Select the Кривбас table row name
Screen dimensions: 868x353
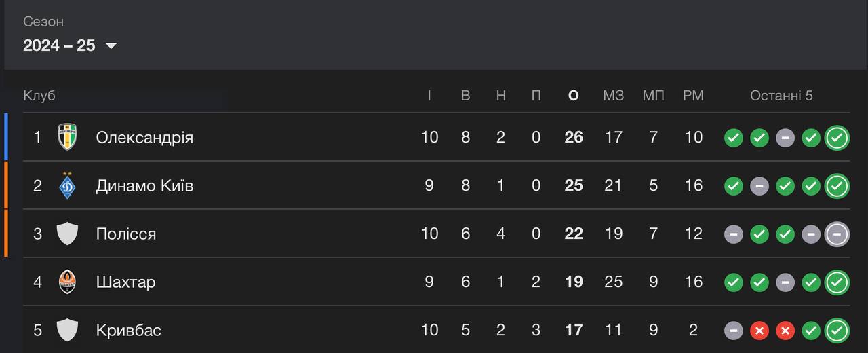click(129, 330)
